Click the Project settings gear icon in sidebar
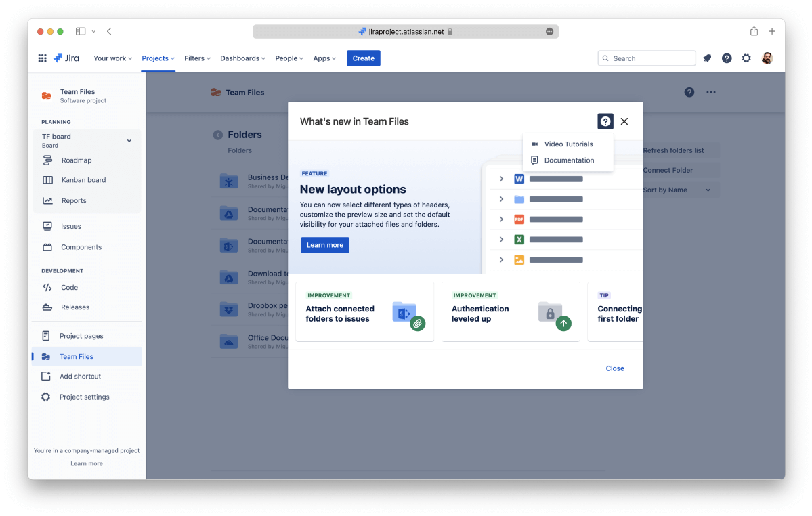This screenshot has height=516, width=812. tap(45, 397)
